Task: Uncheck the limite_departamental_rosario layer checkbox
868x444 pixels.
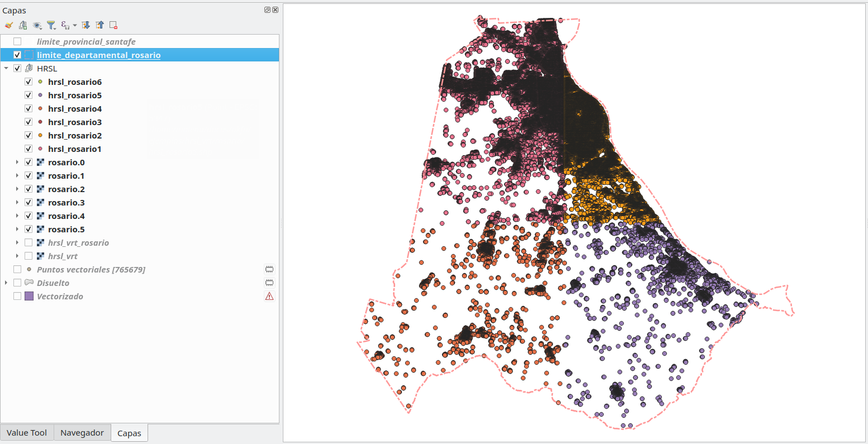Action: coord(17,55)
